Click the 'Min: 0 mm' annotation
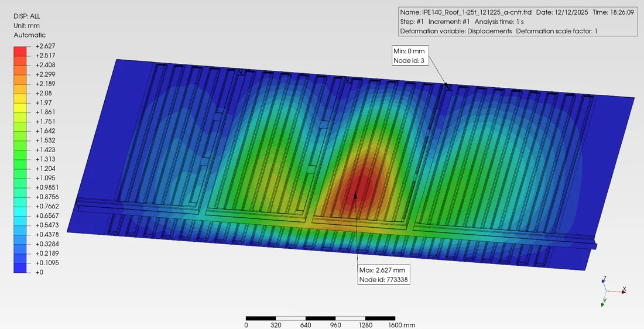The image size is (644, 329). (409, 52)
